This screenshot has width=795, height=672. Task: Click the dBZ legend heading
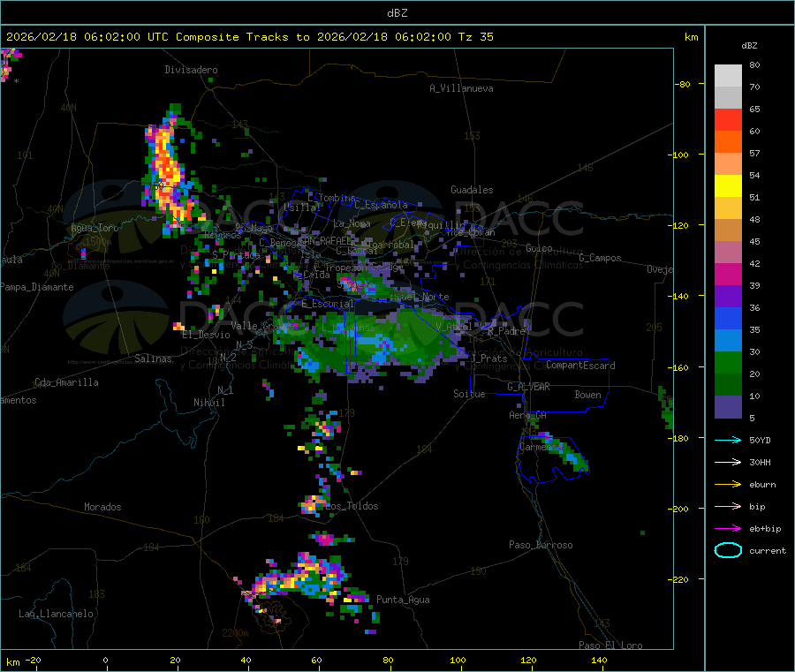[x=749, y=46]
